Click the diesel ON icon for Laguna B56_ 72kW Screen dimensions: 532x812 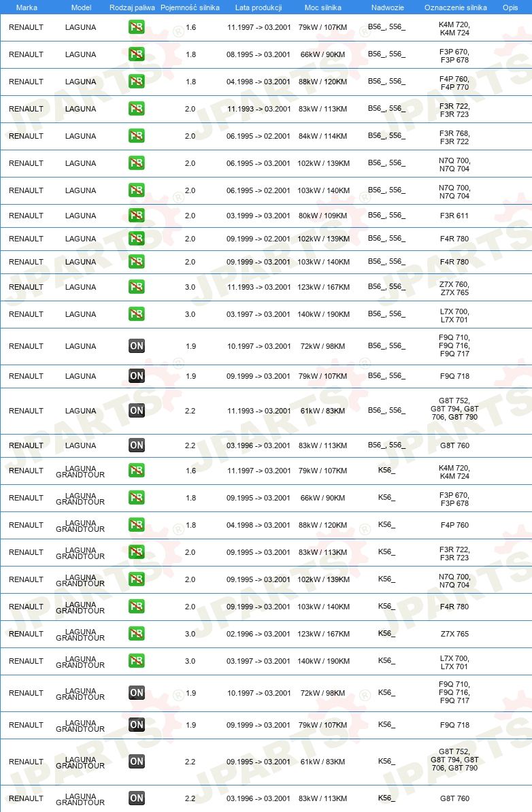click(x=137, y=346)
